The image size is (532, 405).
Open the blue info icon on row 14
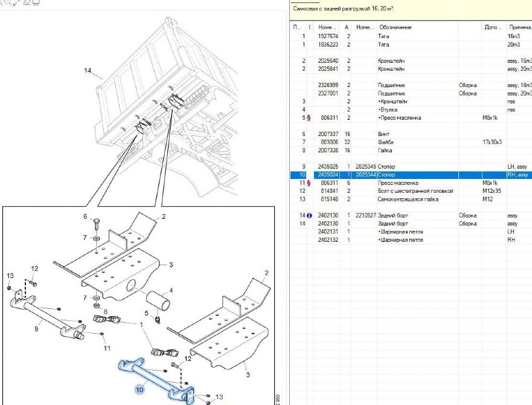click(310, 215)
